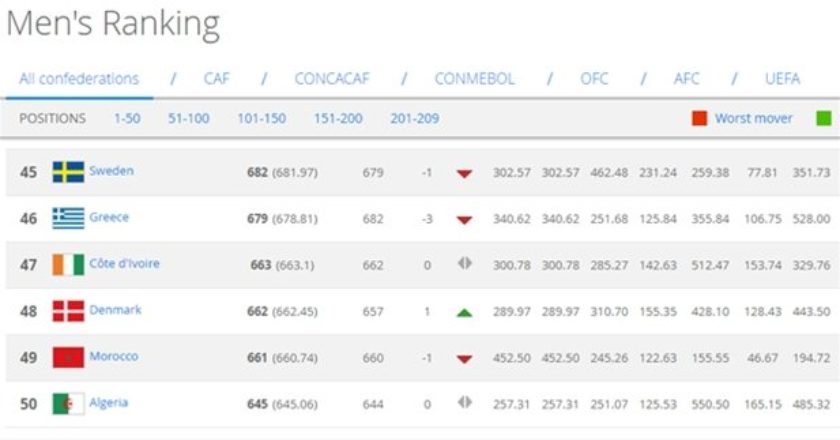
Task: Switch to the CAF confederation tab
Action: (x=216, y=79)
